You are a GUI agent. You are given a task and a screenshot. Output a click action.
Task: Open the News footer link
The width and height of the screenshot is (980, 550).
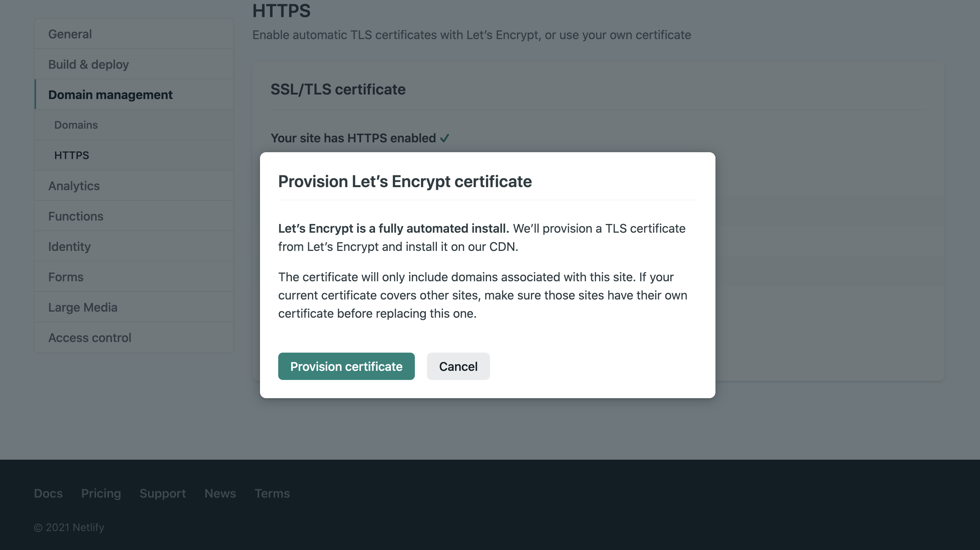[220, 493]
